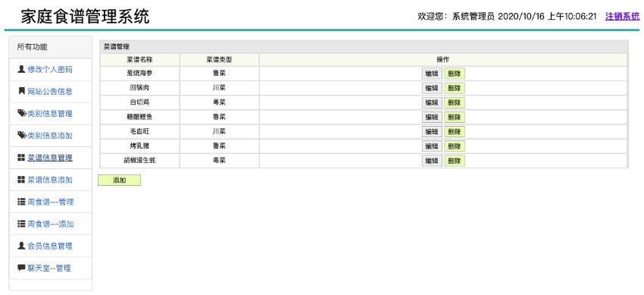Click the 菜谱管理 panel title

click(117, 47)
